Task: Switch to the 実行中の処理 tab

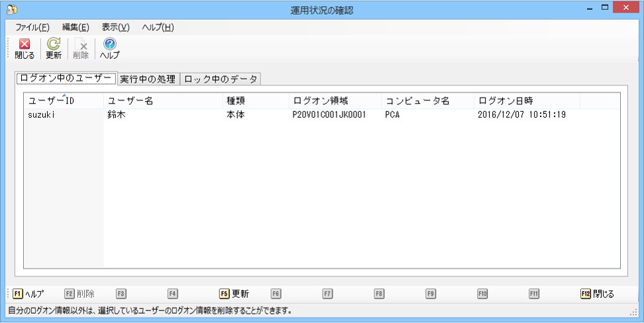Action: coord(148,79)
